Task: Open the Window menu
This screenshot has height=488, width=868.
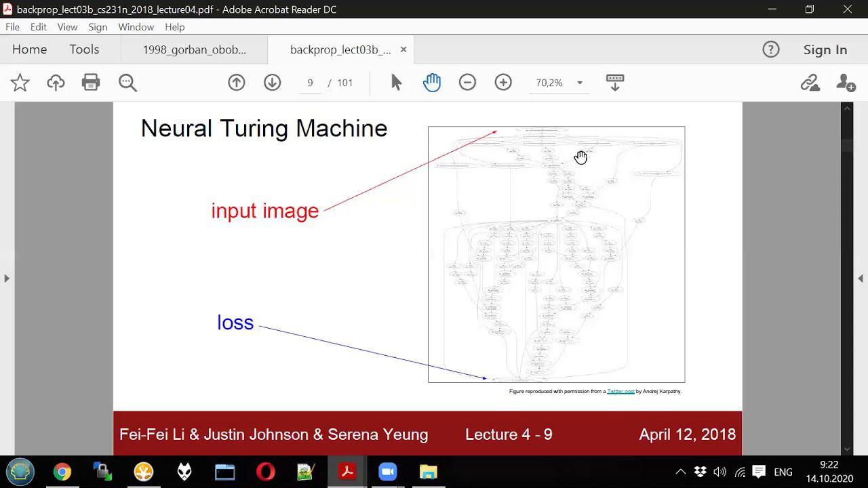Action: pyautogui.click(x=136, y=27)
